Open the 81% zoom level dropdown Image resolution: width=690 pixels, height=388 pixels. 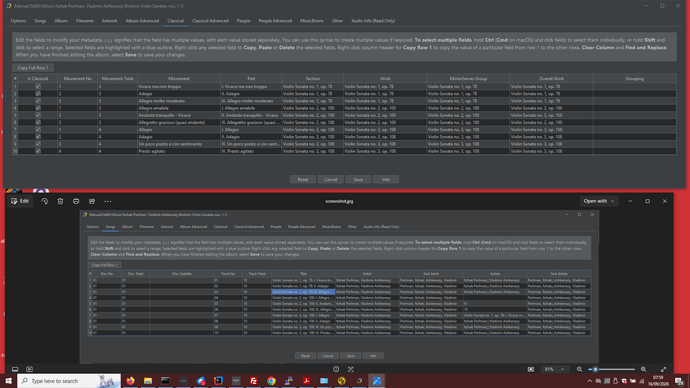(x=554, y=369)
